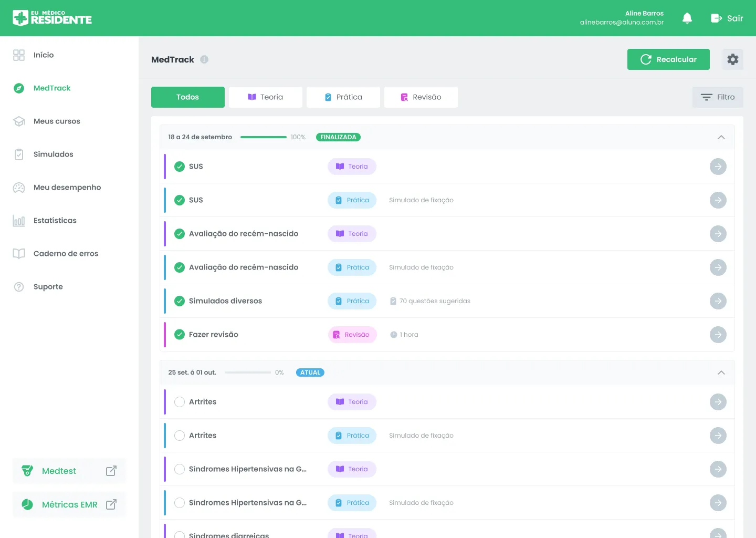Mark Artrites Teoria as done
The width and height of the screenshot is (756, 538).
tap(180, 402)
